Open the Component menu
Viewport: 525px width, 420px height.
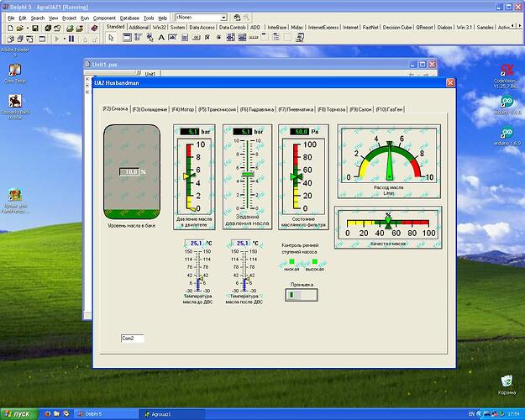104,18
